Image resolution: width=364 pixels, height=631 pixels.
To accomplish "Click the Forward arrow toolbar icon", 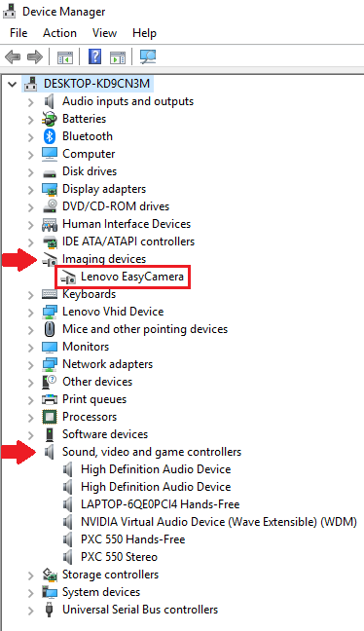I will pos(35,56).
